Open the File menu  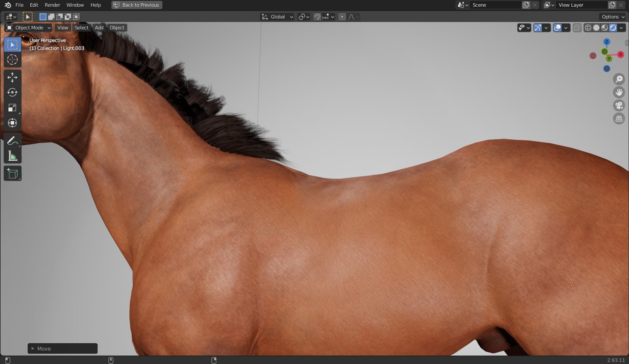[x=20, y=5]
